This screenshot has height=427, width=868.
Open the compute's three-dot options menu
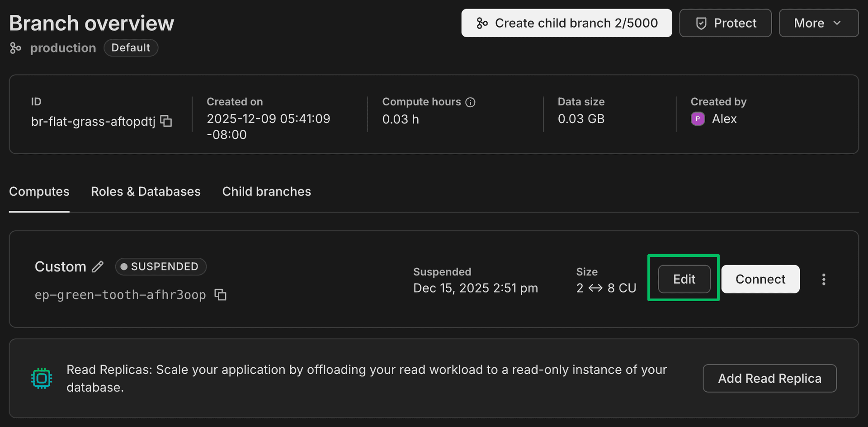[x=823, y=280]
